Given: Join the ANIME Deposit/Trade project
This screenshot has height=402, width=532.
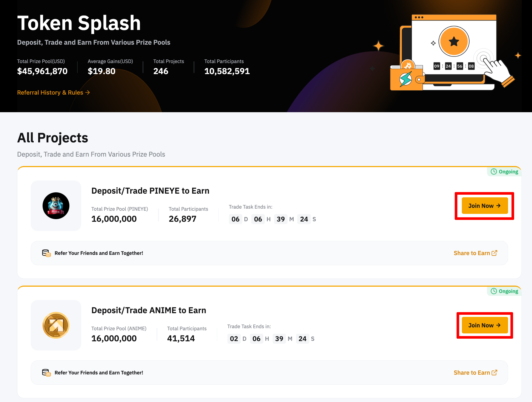Looking at the screenshot, I should (485, 325).
